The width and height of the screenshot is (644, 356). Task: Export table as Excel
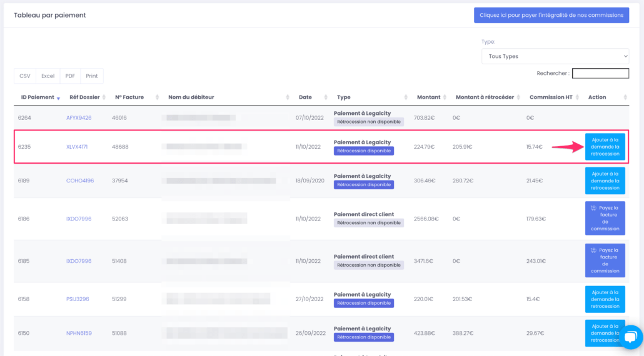48,76
